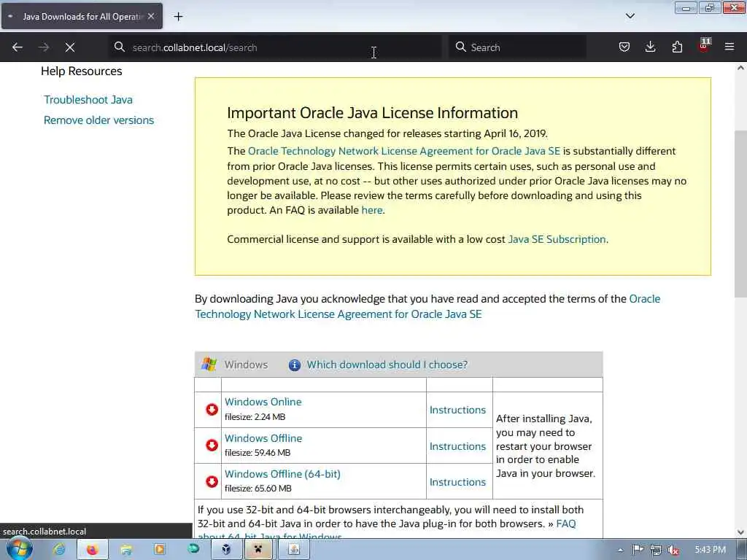The height and width of the screenshot is (560, 747).
Task: Show hidden system tray icons
Action: click(x=620, y=551)
